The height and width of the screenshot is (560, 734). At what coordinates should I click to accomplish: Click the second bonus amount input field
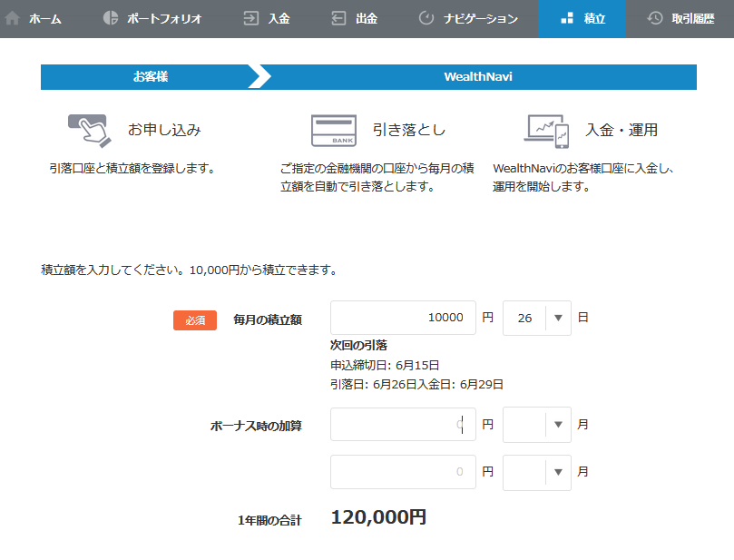[403, 471]
